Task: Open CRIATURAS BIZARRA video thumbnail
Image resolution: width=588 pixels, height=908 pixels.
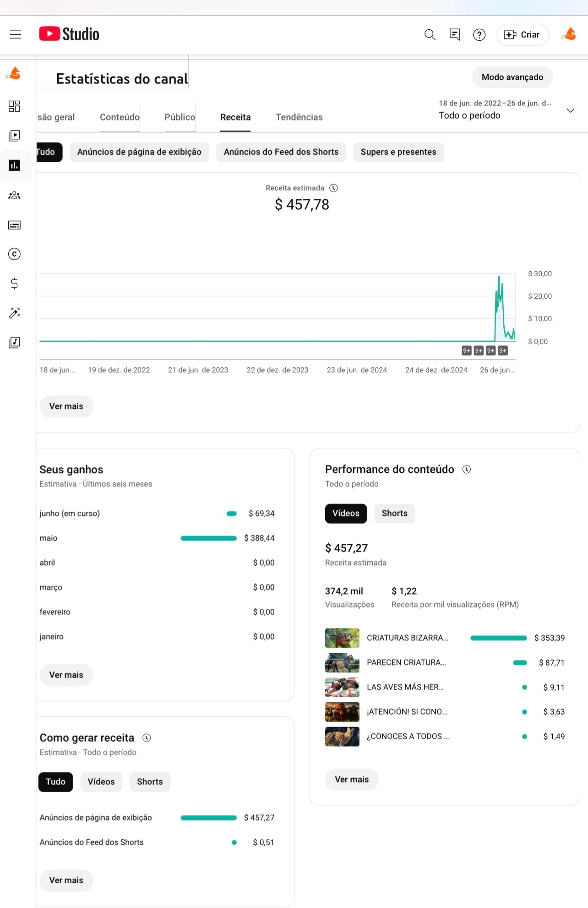Action: 342,638
